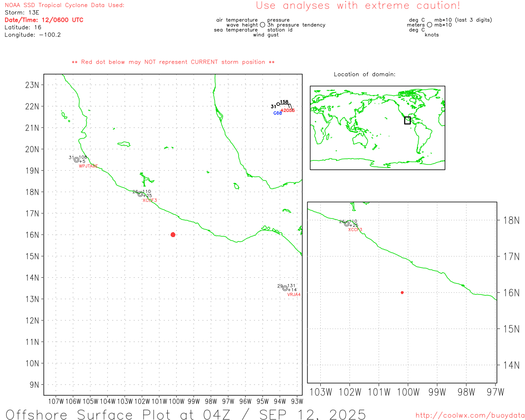Click the 20N latitude axis label
525x420 pixels.
pos(32,149)
